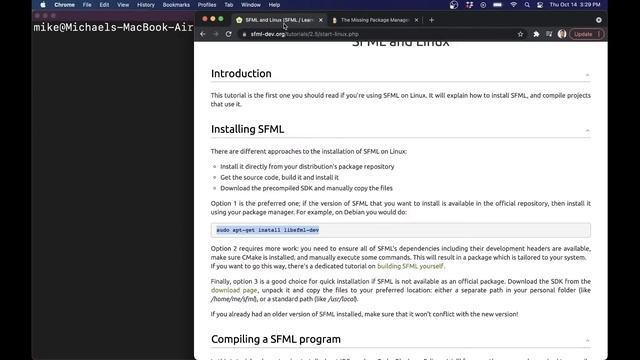
Task: Open the Profiles menu
Action: (x=207, y=5)
